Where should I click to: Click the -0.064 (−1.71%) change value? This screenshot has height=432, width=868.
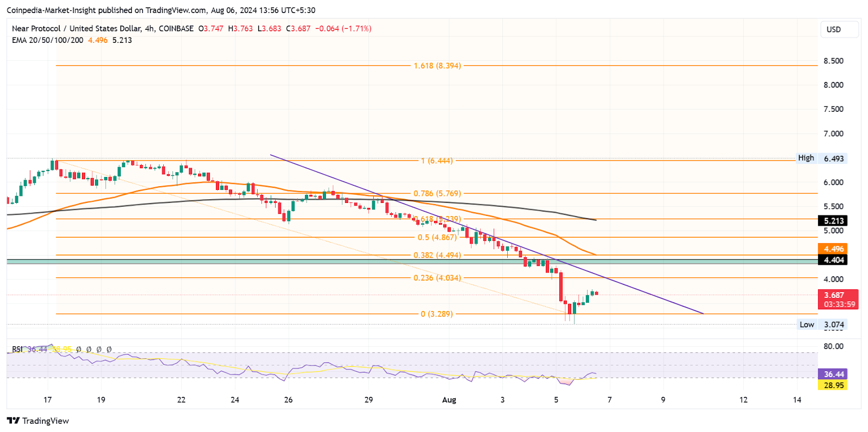[x=343, y=29]
